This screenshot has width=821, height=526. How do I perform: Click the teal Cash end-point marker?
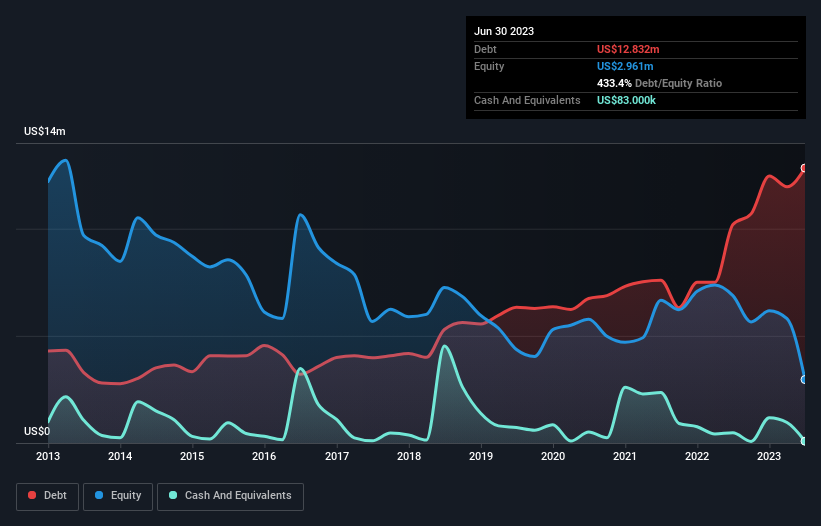(804, 441)
